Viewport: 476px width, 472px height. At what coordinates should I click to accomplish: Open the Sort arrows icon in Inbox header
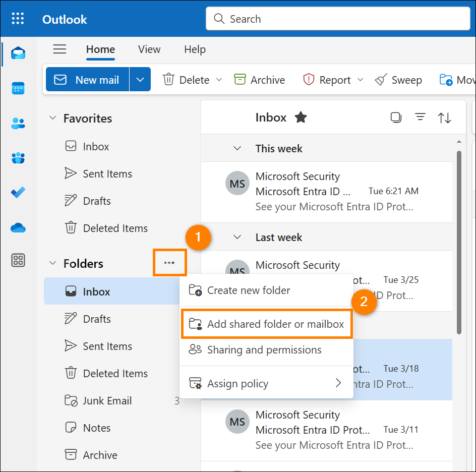444,117
